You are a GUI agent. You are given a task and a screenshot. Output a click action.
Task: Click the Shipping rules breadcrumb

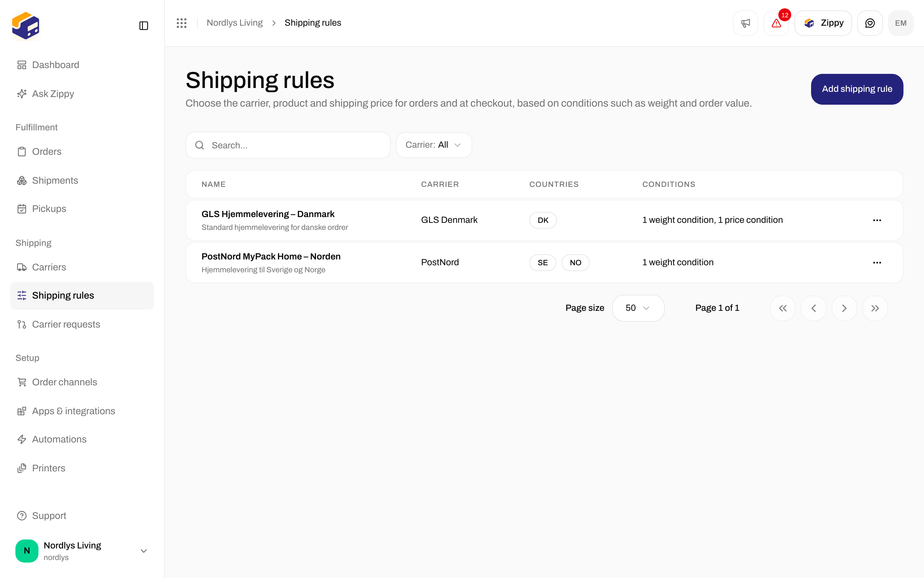click(313, 23)
